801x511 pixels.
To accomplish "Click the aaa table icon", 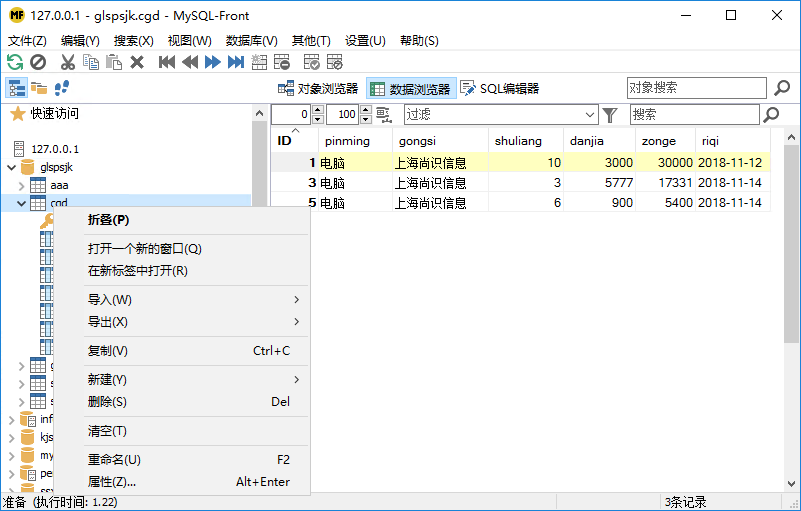I will [38, 185].
